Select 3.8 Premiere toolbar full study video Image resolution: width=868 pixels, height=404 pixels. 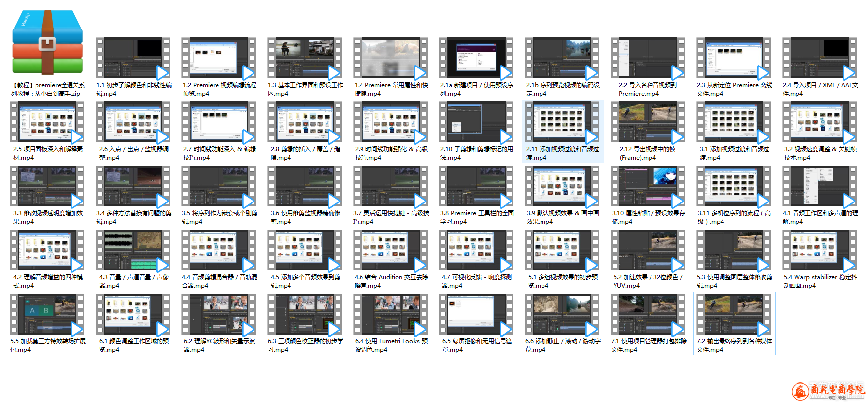click(x=476, y=186)
